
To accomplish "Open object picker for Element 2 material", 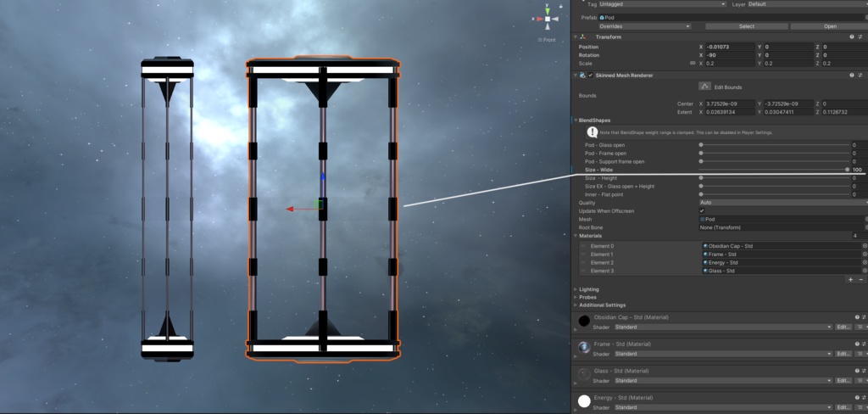I will [x=865, y=262].
